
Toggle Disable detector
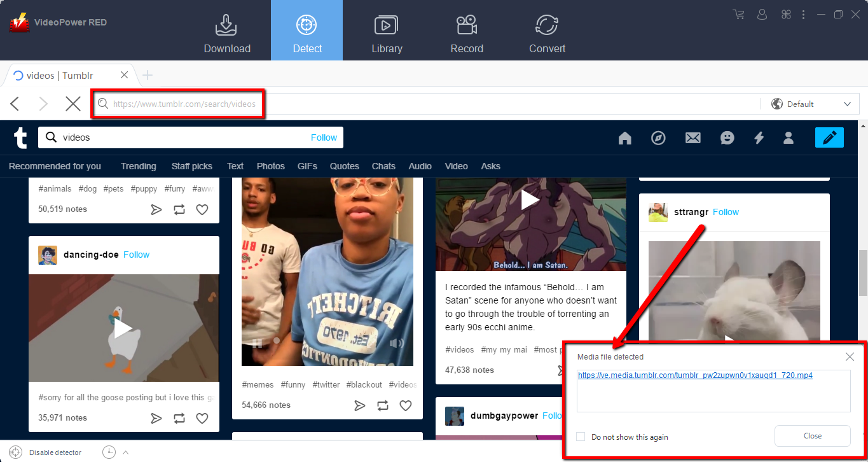(x=55, y=452)
